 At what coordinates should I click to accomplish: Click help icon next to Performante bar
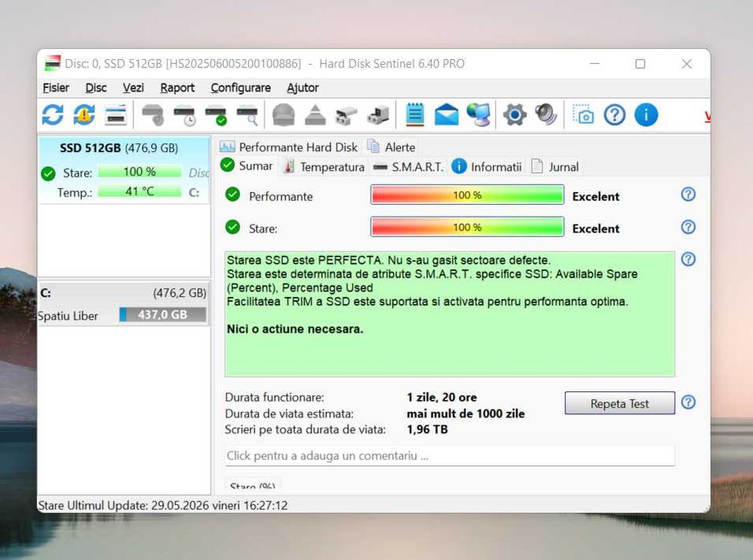(x=688, y=194)
